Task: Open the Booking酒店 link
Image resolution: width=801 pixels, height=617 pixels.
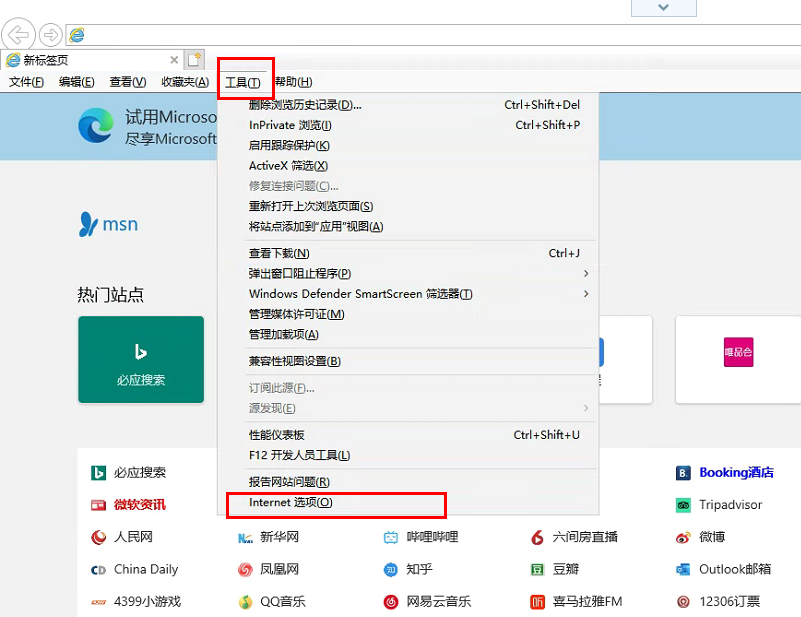Action: click(736, 473)
